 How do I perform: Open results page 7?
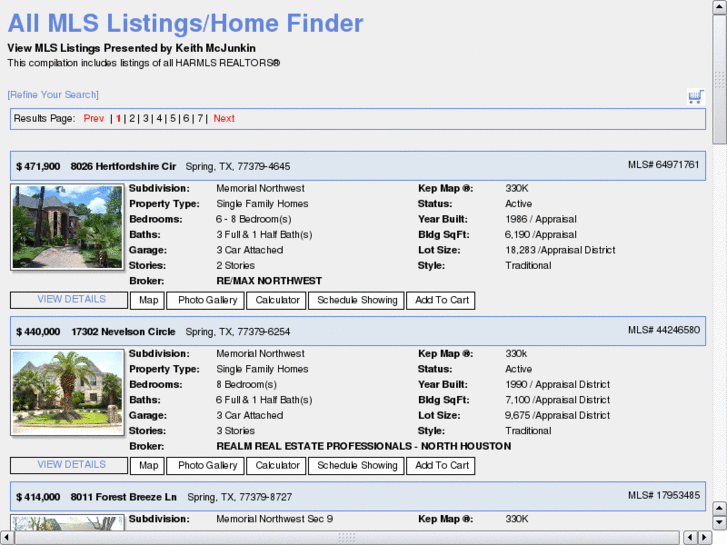click(x=200, y=118)
